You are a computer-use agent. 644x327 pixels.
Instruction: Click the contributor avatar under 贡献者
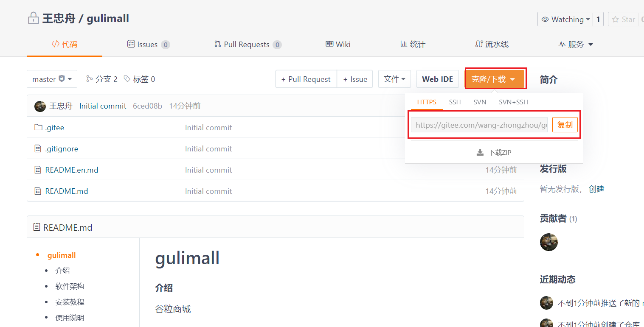[x=548, y=242]
